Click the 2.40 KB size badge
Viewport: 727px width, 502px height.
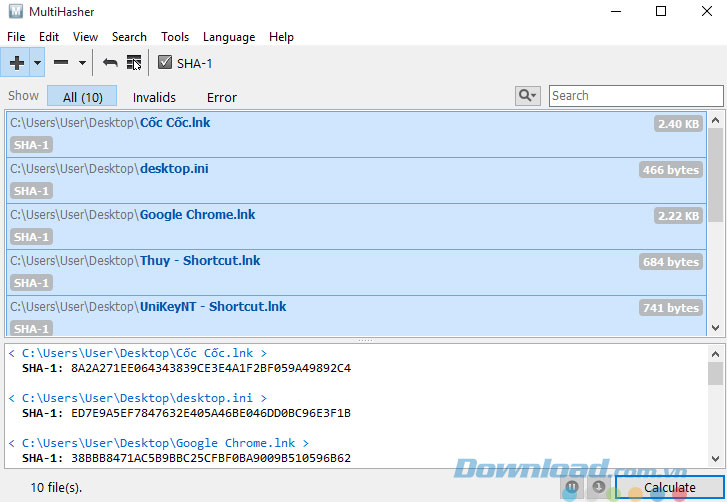[x=678, y=124]
